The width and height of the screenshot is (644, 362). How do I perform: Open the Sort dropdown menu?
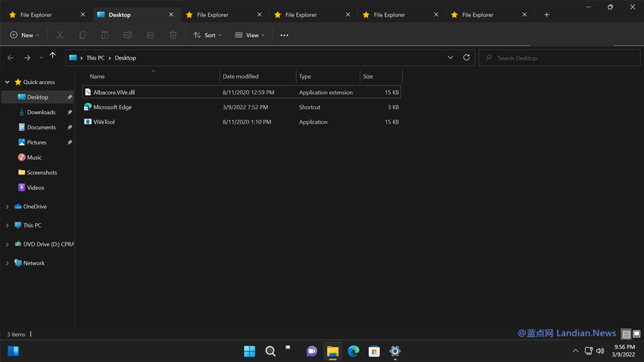[x=208, y=35]
